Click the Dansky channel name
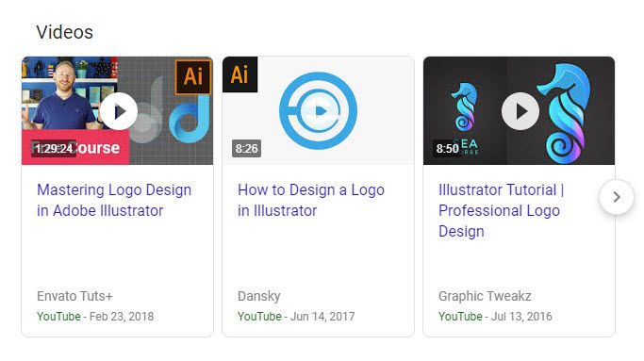Viewport: 644px width, 361px height. point(258,296)
